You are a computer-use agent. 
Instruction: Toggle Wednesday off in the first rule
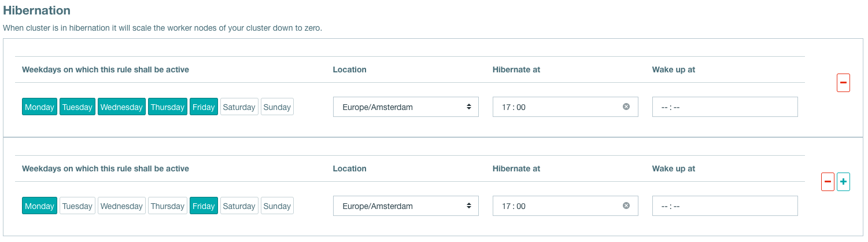(x=121, y=107)
